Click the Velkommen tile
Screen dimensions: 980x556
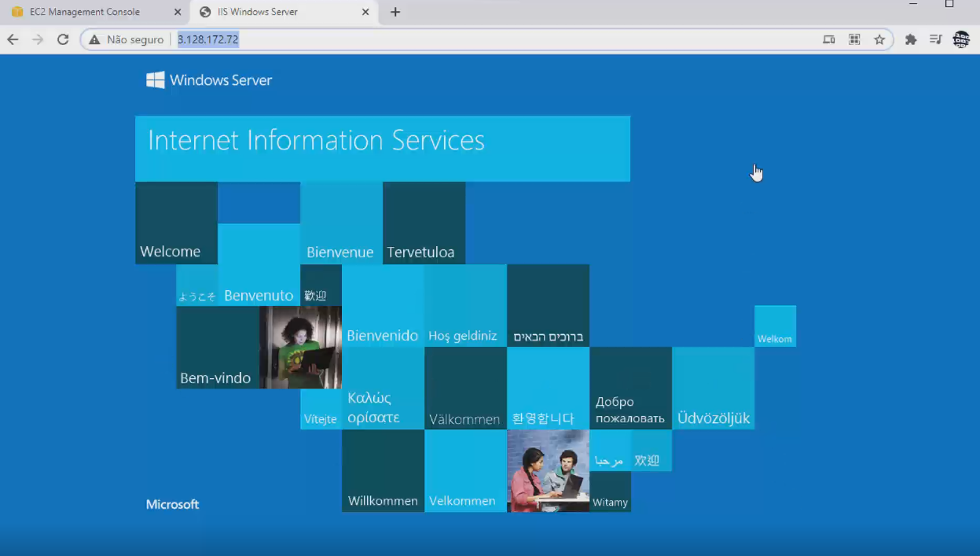click(465, 471)
